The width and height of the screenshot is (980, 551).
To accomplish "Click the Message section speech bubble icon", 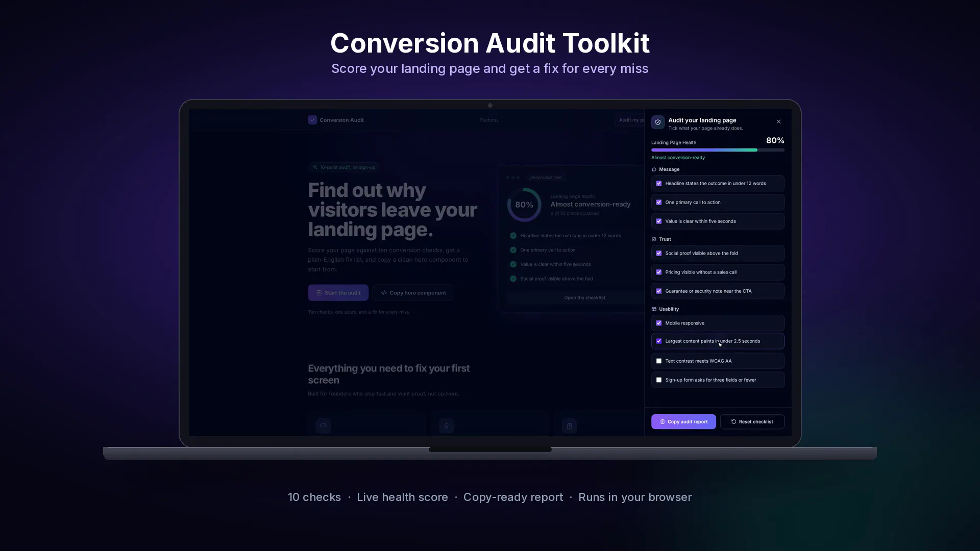I will coord(654,169).
